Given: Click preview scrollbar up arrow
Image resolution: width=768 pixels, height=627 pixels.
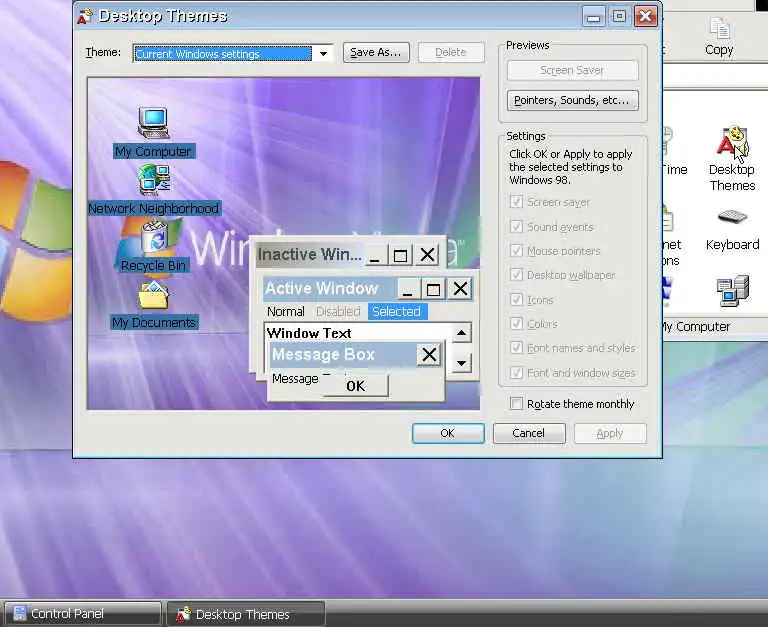Looking at the screenshot, I should [x=461, y=333].
